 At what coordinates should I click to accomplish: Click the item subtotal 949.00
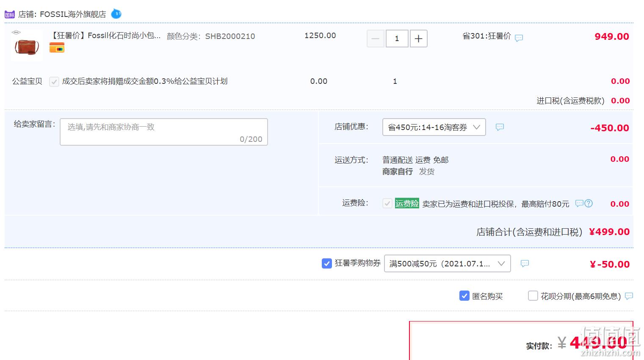612,36
